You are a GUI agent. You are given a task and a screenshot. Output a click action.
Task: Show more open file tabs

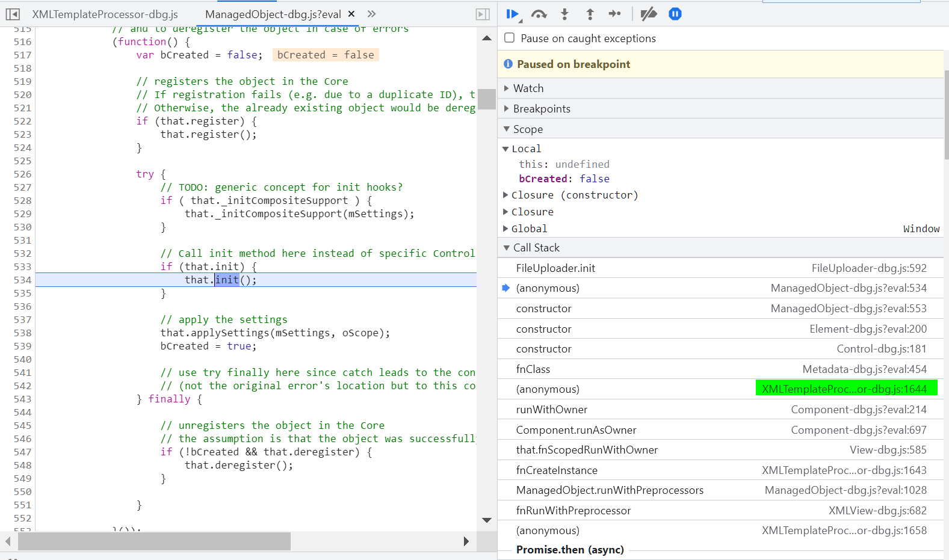[x=372, y=14]
